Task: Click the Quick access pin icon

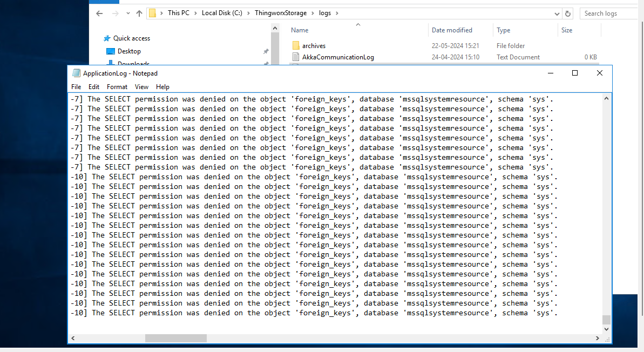Action: (x=107, y=38)
